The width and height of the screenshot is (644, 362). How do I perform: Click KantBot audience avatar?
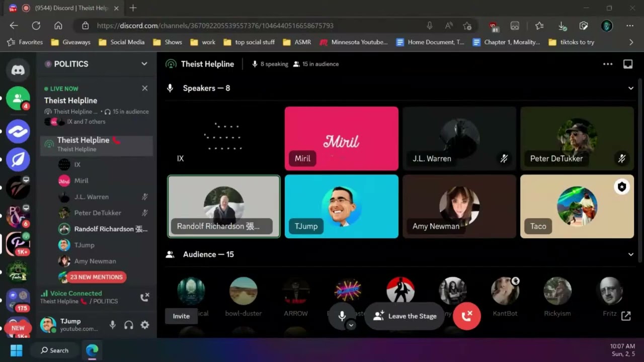(x=505, y=291)
